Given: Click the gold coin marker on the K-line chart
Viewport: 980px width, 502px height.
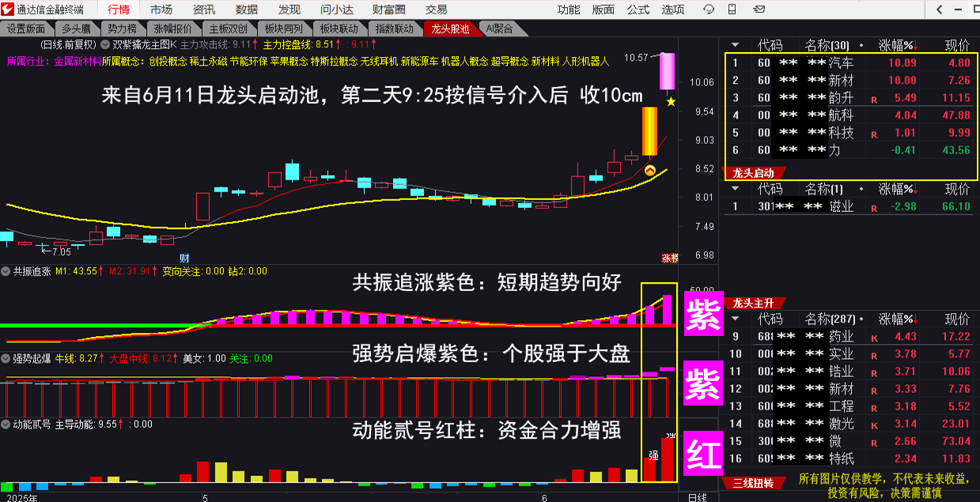Looking at the screenshot, I should [x=650, y=170].
